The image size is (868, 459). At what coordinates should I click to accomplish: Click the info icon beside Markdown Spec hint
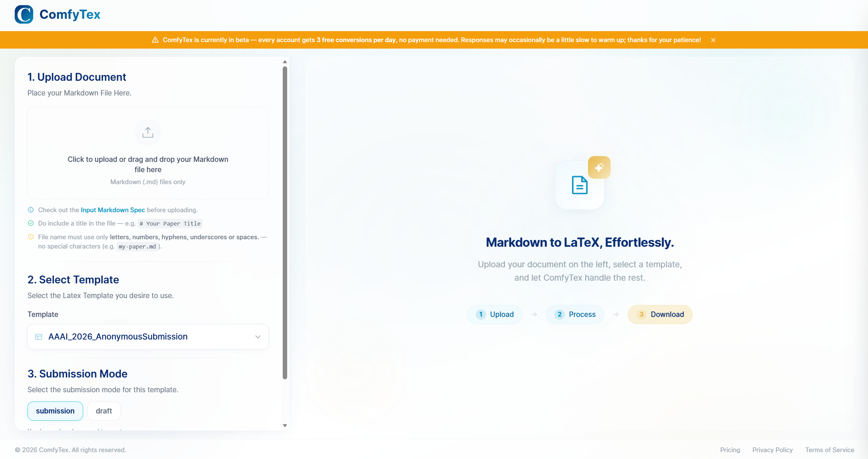[x=31, y=210]
